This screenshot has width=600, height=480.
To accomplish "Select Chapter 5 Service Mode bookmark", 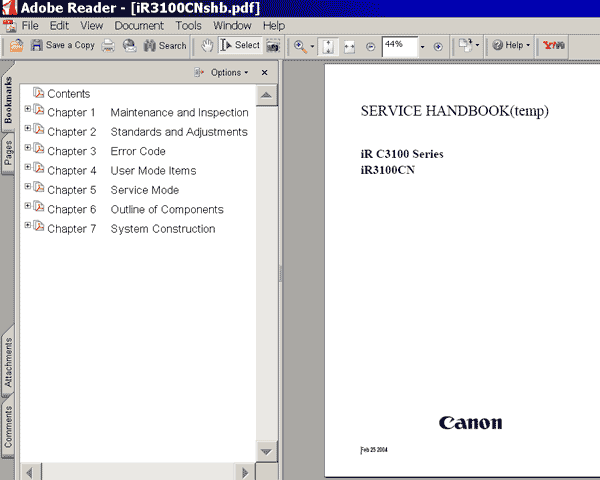I will (113, 190).
